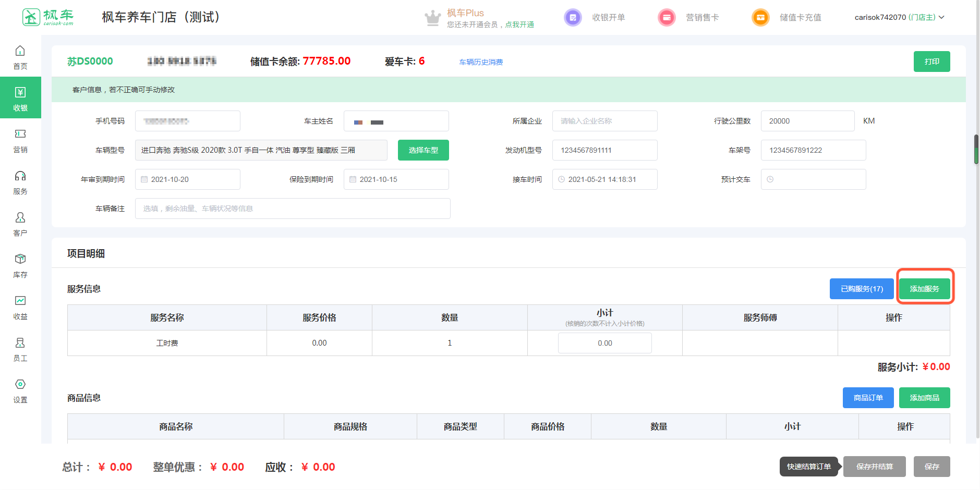
Task: Expand the carisok742070 account dropdown
Action: click(899, 17)
